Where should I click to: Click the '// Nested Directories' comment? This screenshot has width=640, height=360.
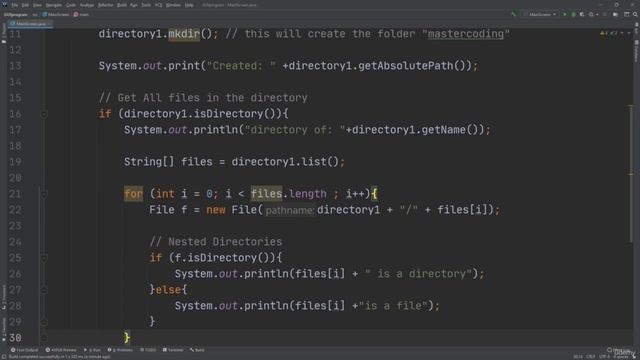coord(216,242)
